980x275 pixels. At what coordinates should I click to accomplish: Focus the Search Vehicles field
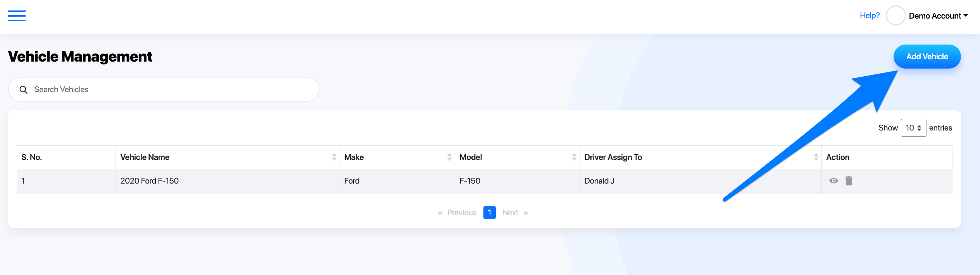pos(164,89)
